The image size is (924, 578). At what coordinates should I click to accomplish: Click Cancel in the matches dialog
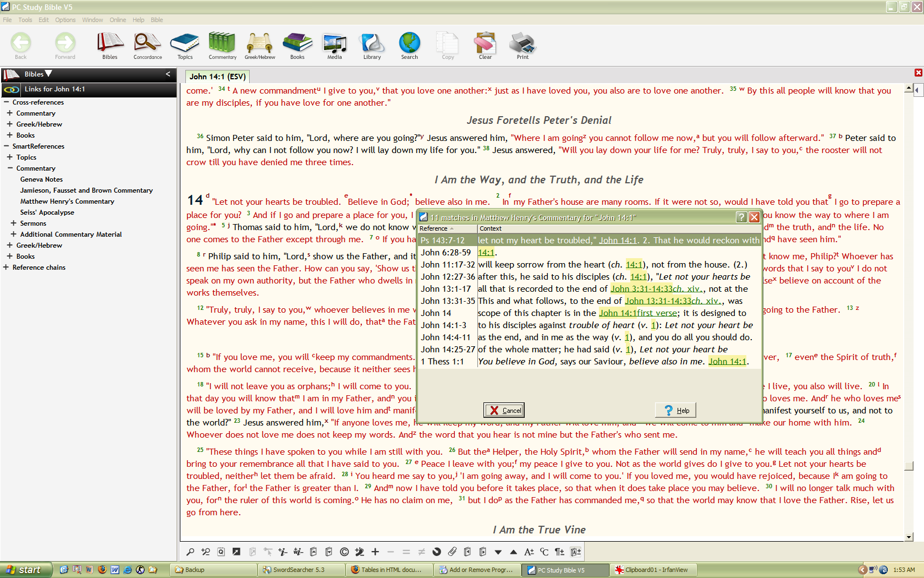[504, 410]
